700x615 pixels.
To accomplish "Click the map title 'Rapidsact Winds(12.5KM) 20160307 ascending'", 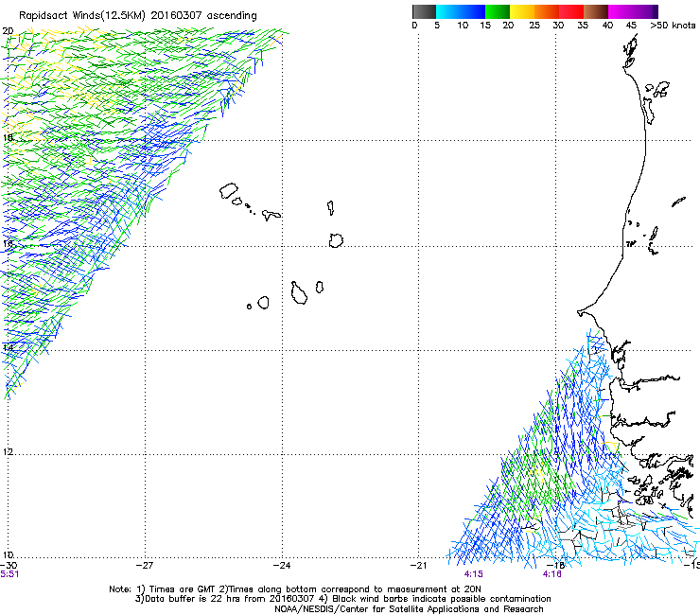I will click(138, 16).
